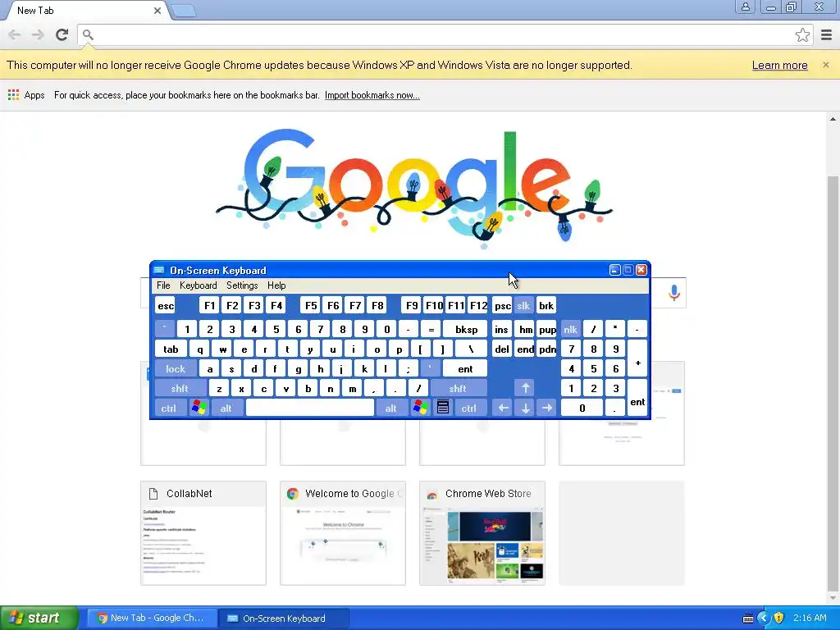Expand hidden tray icons with the arrow
The image size is (840, 630).
click(764, 619)
